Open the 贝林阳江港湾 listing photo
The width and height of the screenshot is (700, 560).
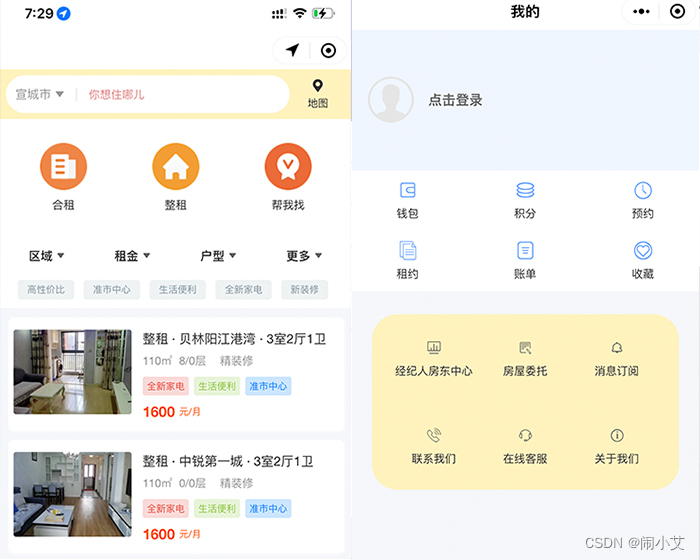point(73,372)
